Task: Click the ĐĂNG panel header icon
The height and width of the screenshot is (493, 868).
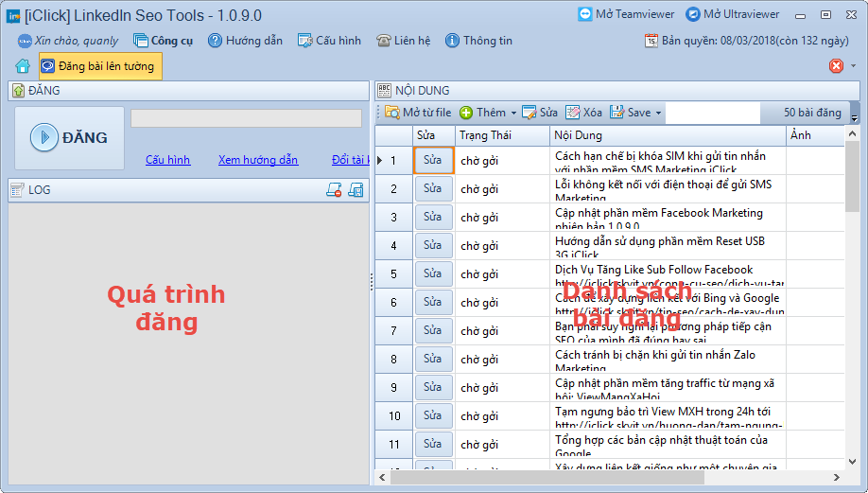Action: click(18, 90)
